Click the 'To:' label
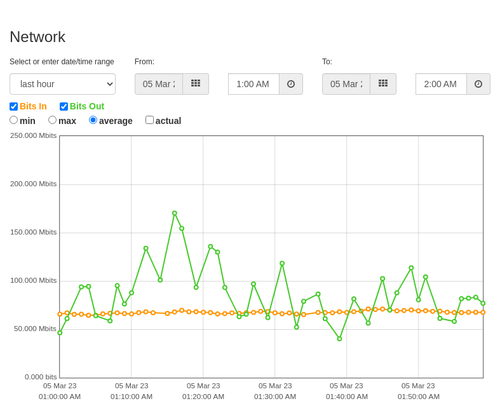500x403 pixels. tap(327, 62)
